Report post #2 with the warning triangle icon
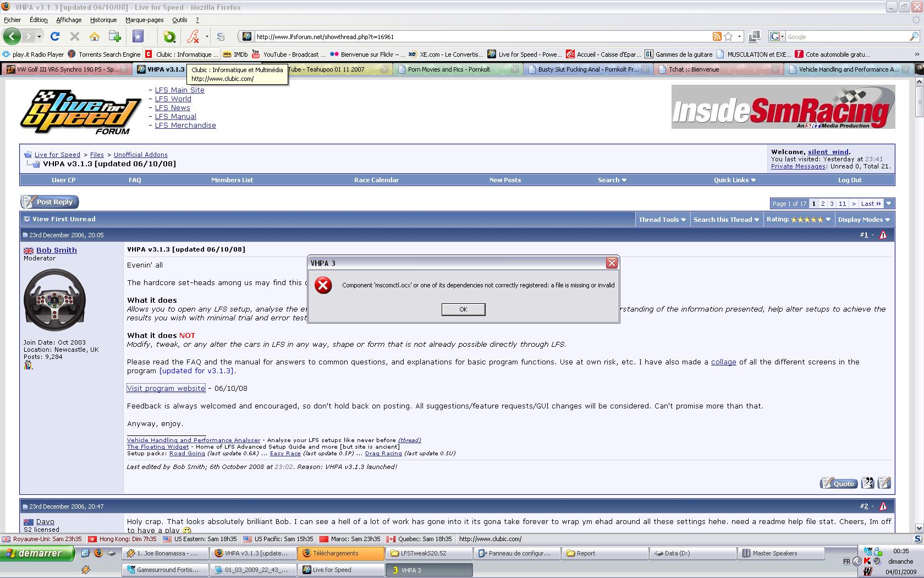Viewport: 924px width, 578px height. [x=883, y=506]
